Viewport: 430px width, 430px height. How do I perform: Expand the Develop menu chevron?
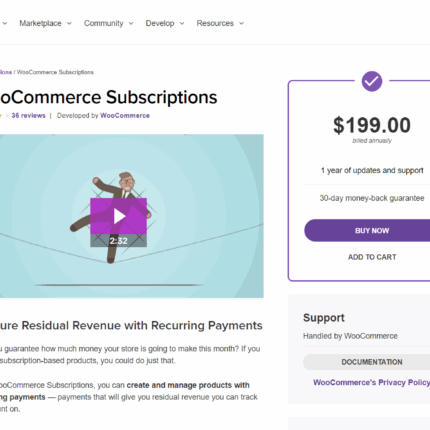coord(182,23)
